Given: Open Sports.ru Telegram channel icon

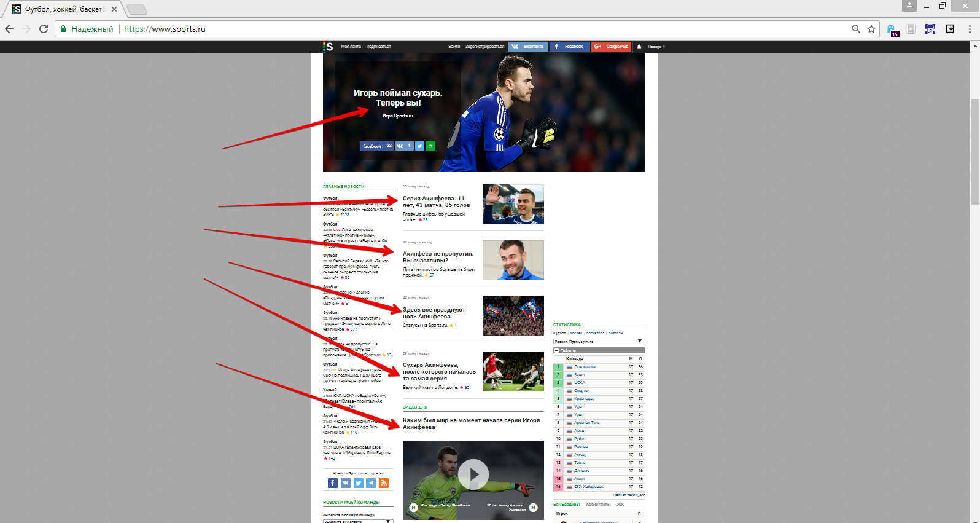Looking at the screenshot, I should (371, 483).
